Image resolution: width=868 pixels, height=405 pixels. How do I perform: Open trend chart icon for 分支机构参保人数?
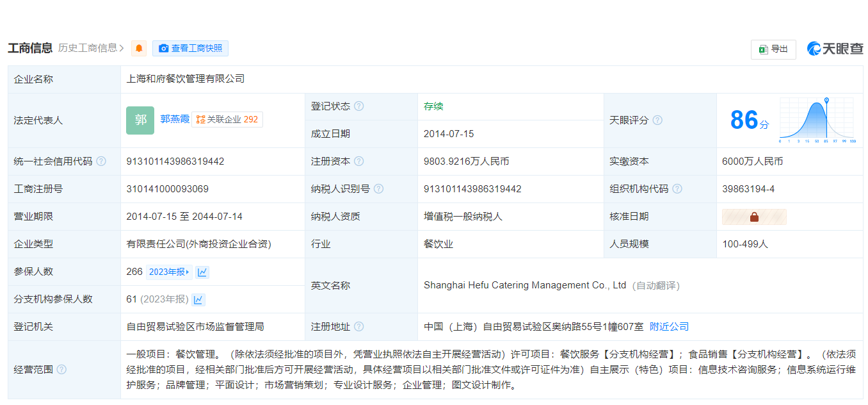tap(198, 299)
